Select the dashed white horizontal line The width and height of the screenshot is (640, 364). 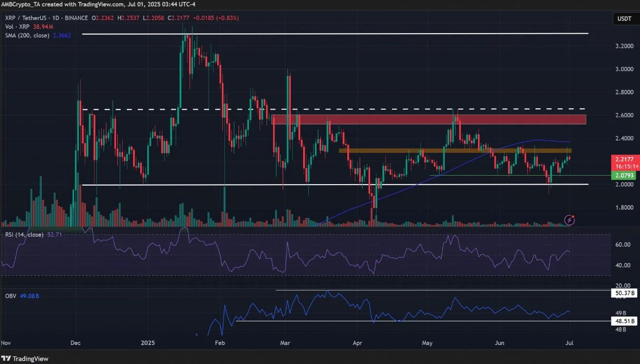(x=335, y=109)
